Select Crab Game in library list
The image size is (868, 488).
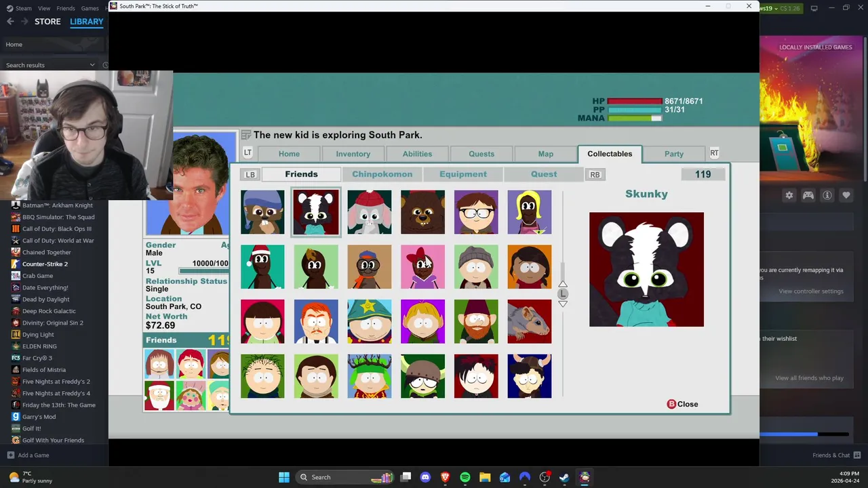37,276
